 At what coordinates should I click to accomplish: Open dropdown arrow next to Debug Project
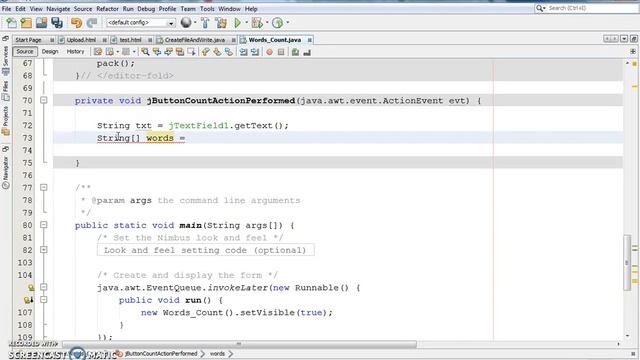tap(267, 23)
